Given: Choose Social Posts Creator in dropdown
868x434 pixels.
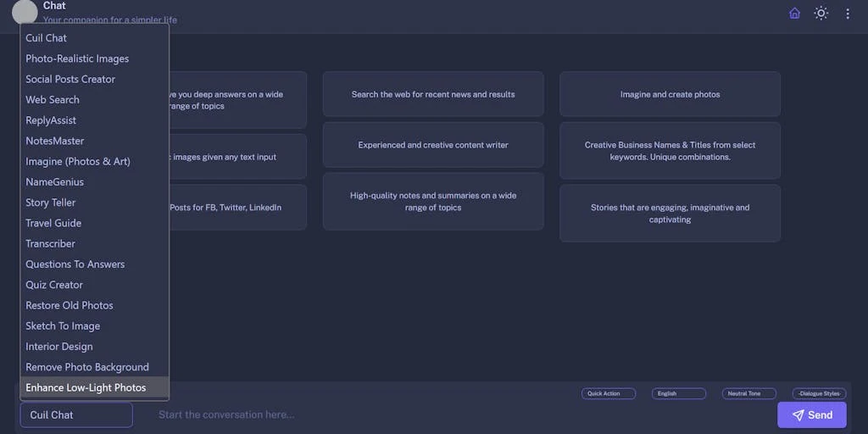Looking at the screenshot, I should (x=94, y=79).
